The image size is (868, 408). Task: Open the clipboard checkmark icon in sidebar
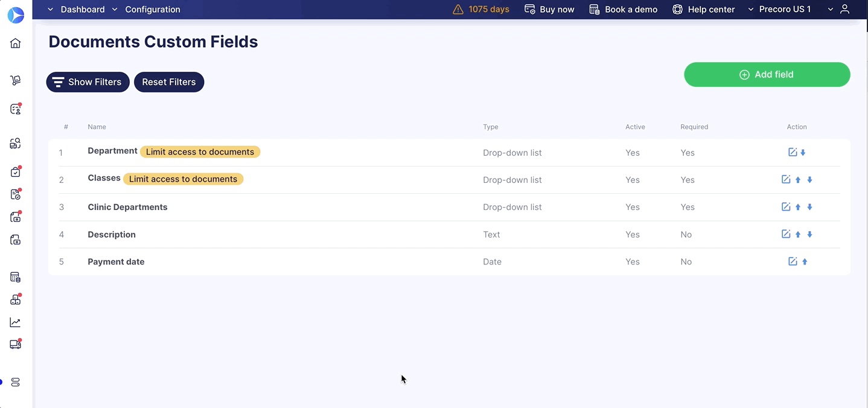[x=16, y=172]
